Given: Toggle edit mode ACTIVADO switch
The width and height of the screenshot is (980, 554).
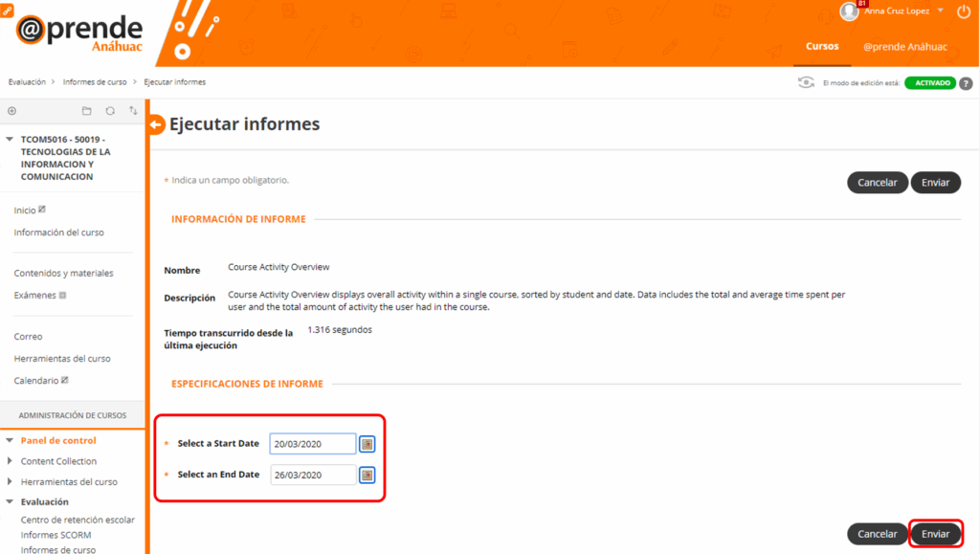Looking at the screenshot, I should coord(931,83).
